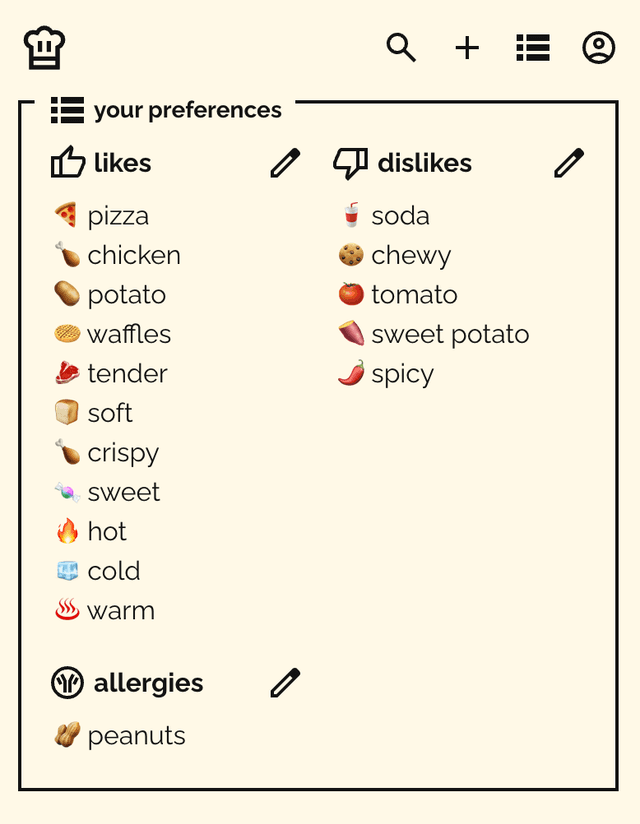
Task: Select the pizza item in likes
Action: point(102,215)
